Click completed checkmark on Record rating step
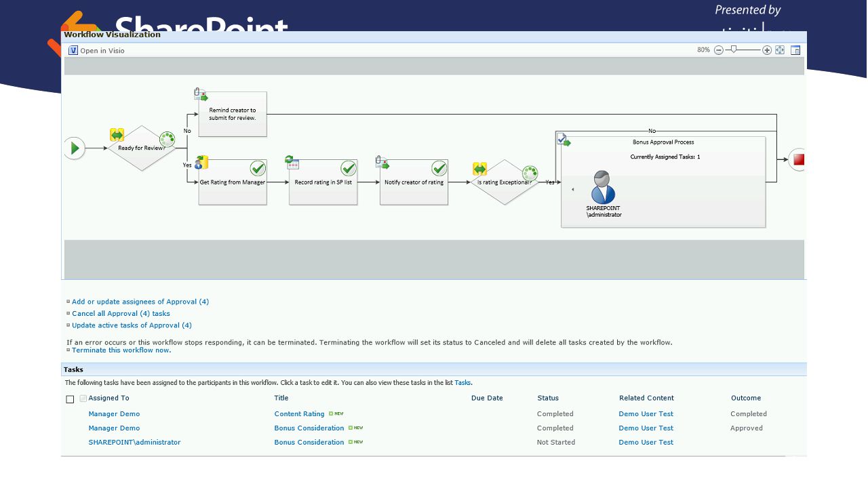This screenshot has height=488, width=868. click(349, 168)
